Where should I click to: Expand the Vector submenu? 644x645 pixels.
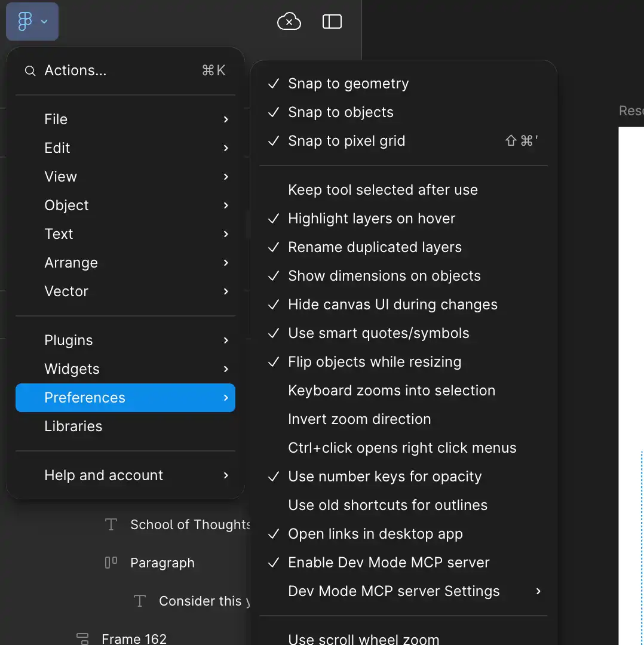point(125,291)
